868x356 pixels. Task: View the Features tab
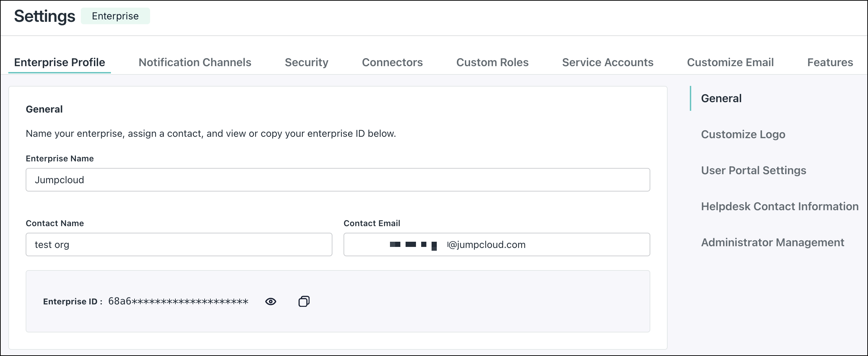click(830, 62)
